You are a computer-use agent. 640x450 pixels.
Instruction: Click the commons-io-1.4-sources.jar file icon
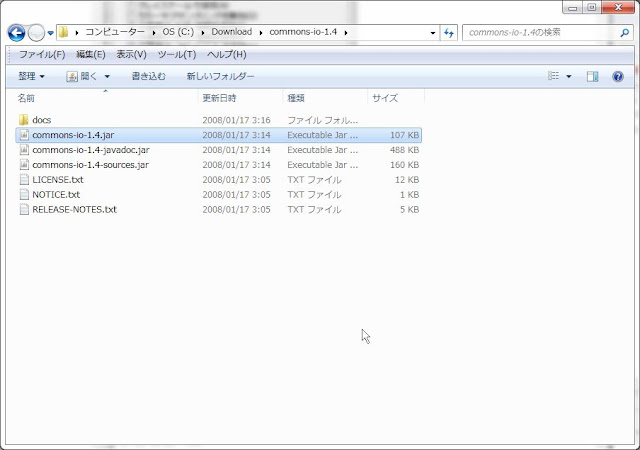(x=24, y=165)
